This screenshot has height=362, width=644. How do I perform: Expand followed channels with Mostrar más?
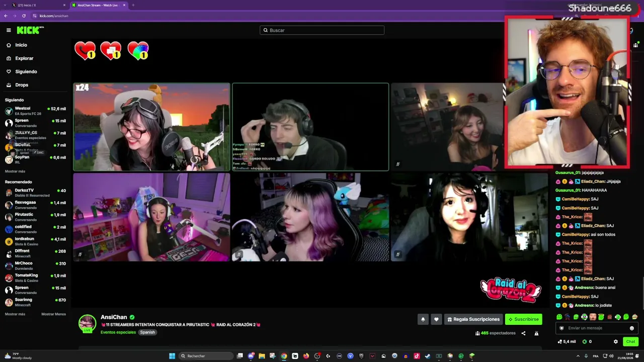click(x=15, y=171)
